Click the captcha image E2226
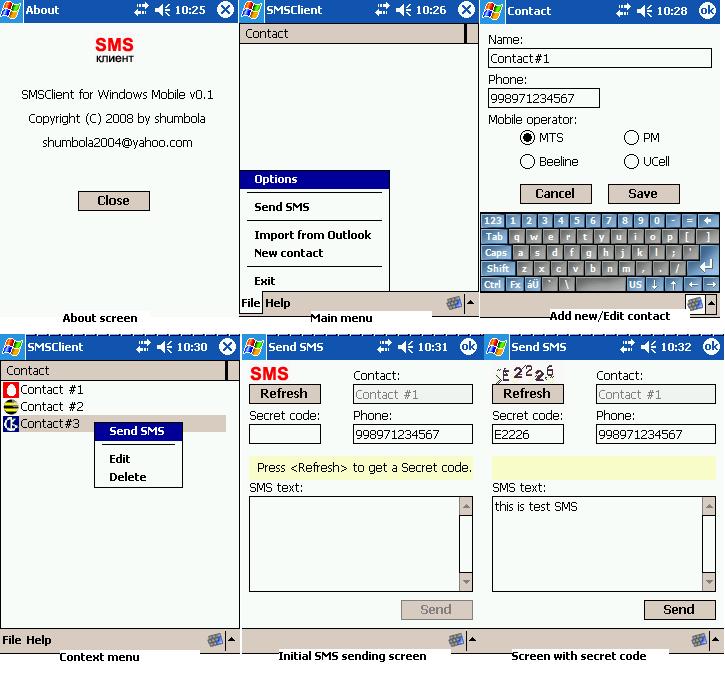Screen dimensions: 725x674 point(525,374)
